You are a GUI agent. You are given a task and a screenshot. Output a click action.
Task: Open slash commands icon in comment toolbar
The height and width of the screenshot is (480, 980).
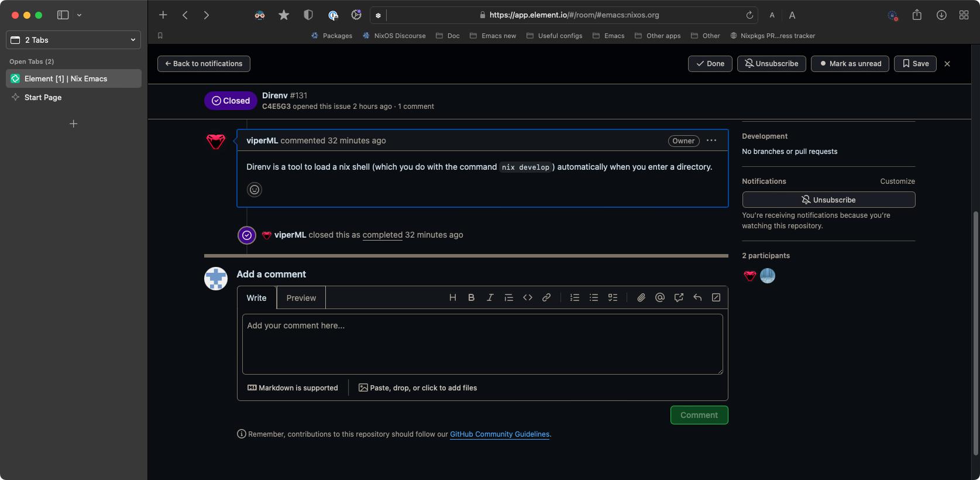click(x=716, y=297)
